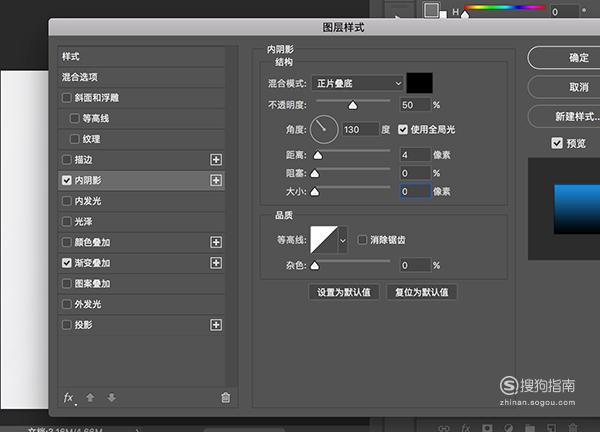Click the 距离 value field showing 4
Image resolution: width=600 pixels, height=432 pixels.
pyautogui.click(x=416, y=155)
